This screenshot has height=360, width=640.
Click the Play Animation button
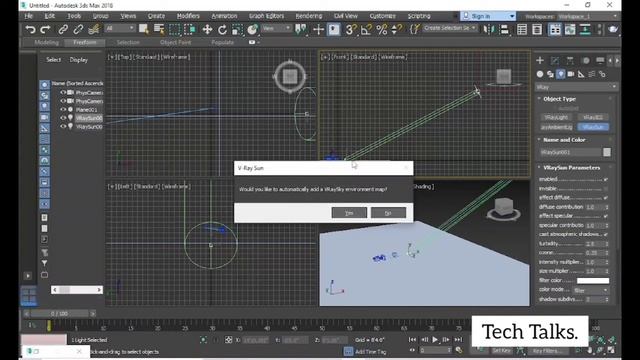(435, 340)
